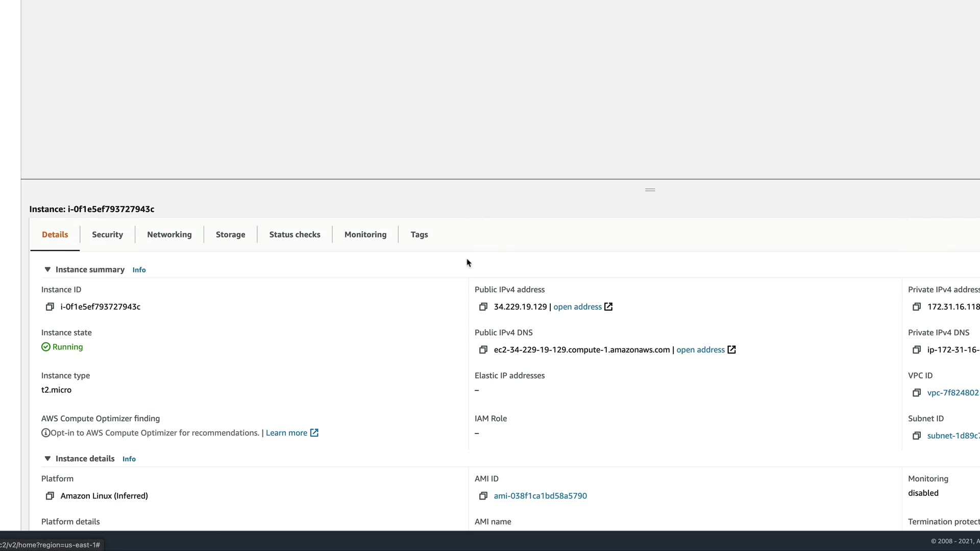980x551 pixels.
Task: Copy the Instance ID value icon
Action: click(50, 307)
